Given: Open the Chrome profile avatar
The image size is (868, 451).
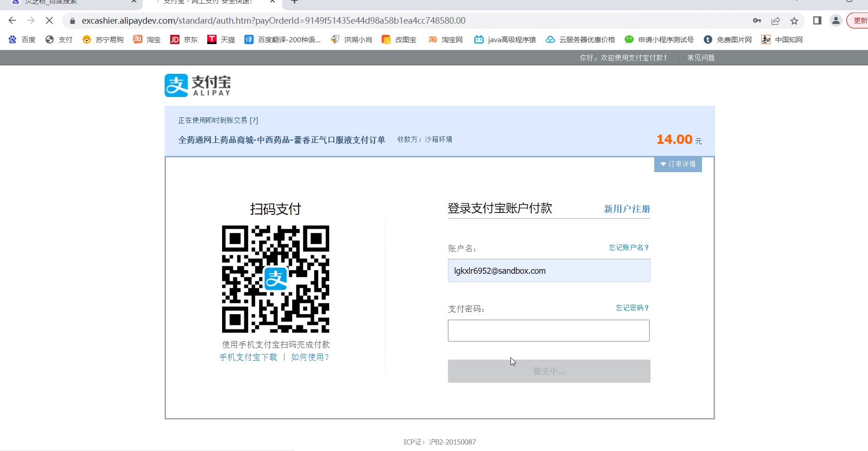Looking at the screenshot, I should (x=836, y=20).
